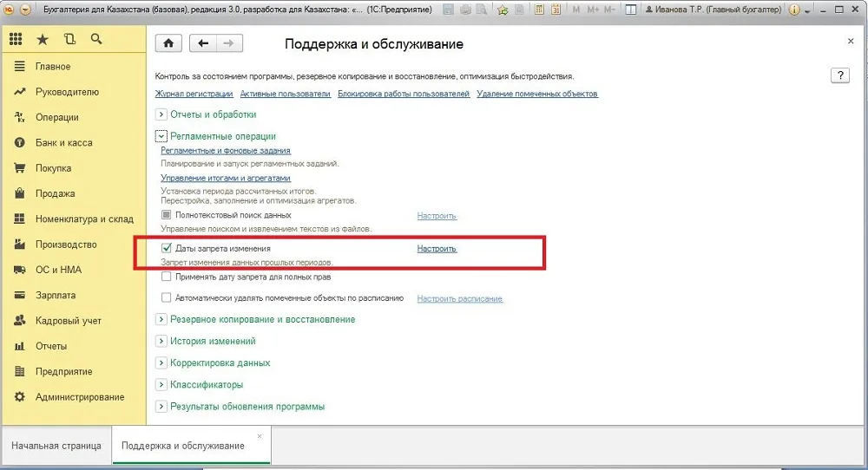The width and height of the screenshot is (868, 470).
Task: Open the Журнал регистрации link
Action: [194, 94]
